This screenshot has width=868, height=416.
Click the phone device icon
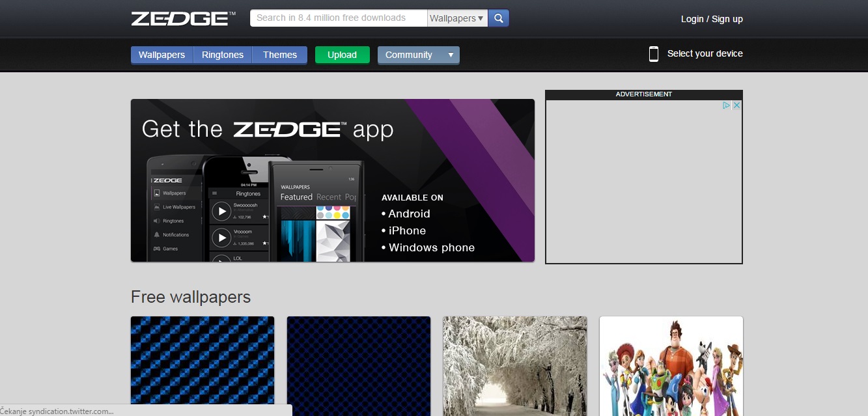coord(654,54)
